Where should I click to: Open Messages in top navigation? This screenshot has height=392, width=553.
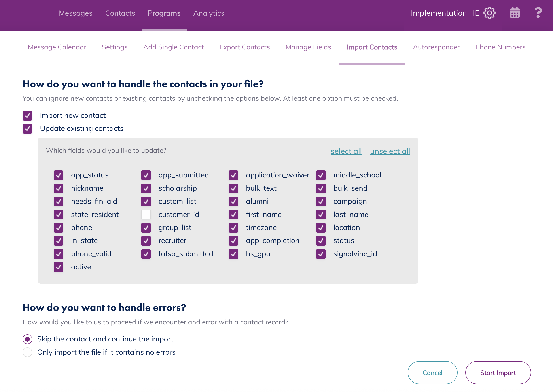tap(76, 13)
